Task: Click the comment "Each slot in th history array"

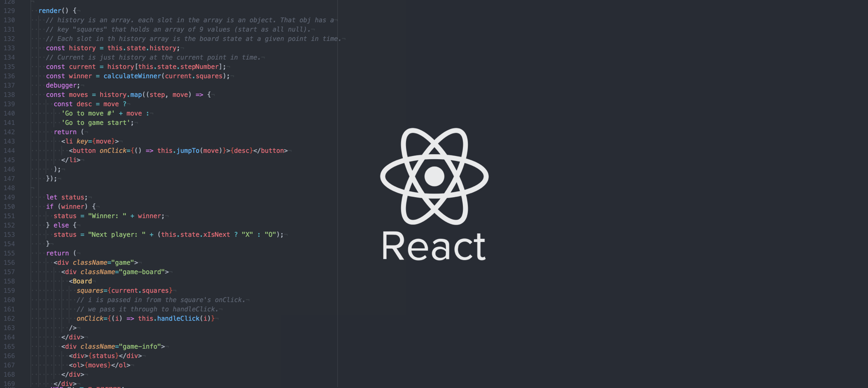Action: pyautogui.click(x=193, y=39)
